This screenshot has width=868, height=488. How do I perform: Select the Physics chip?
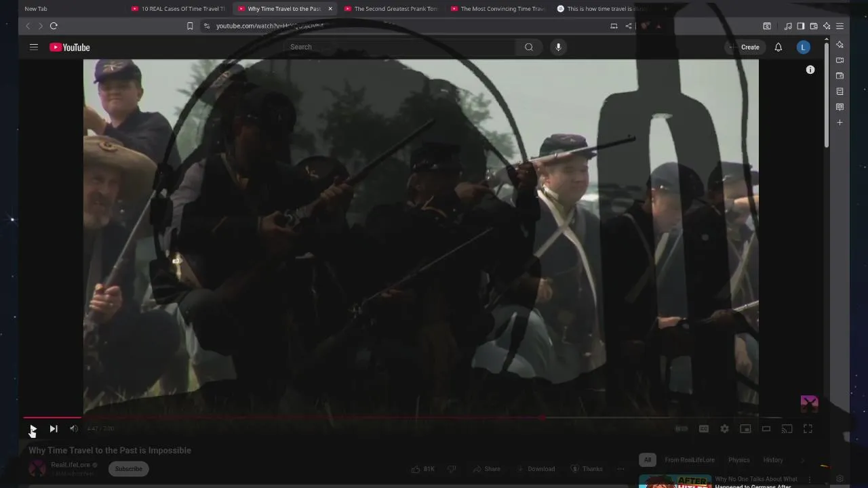coord(739,460)
